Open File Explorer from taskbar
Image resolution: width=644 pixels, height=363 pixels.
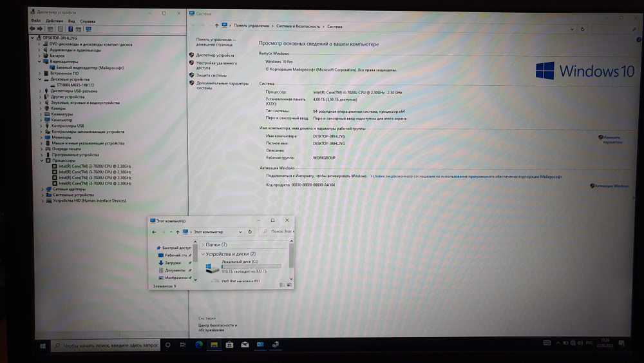(x=214, y=345)
